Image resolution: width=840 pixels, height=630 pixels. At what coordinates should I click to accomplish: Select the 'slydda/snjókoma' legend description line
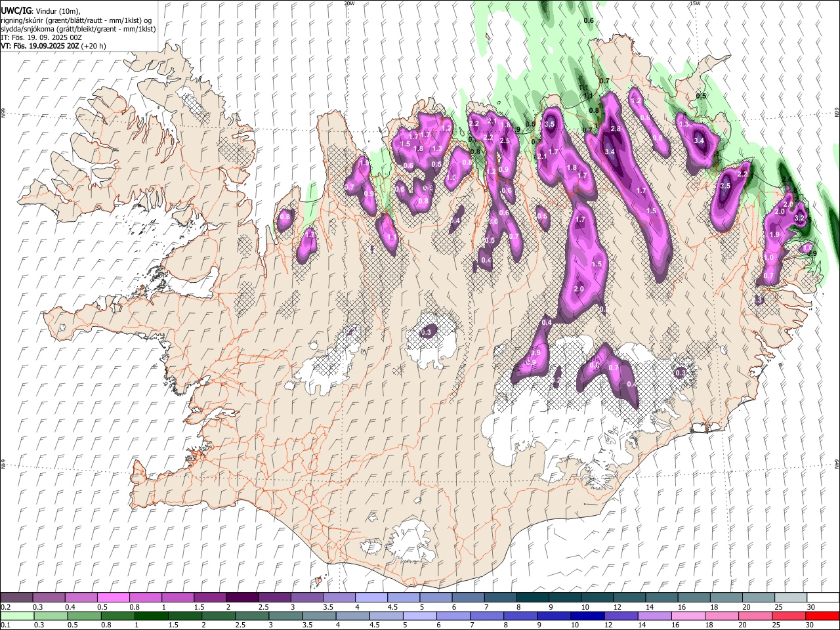[x=78, y=29]
